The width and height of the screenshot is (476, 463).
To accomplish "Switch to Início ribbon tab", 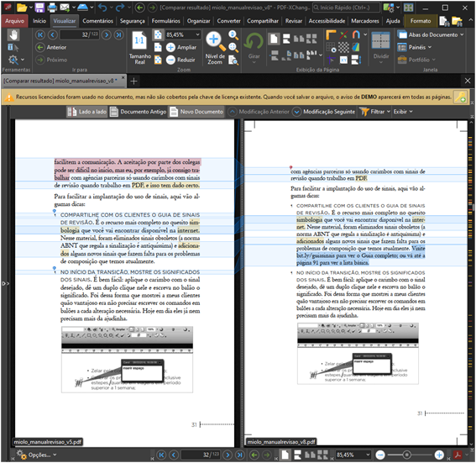I will [39, 21].
